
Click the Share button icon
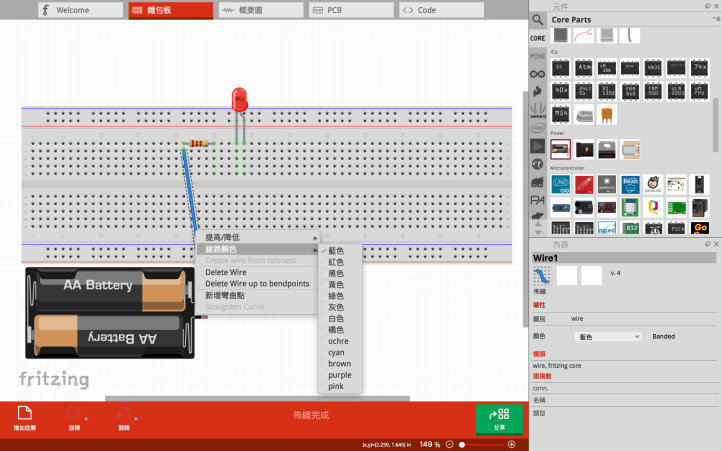(499, 417)
